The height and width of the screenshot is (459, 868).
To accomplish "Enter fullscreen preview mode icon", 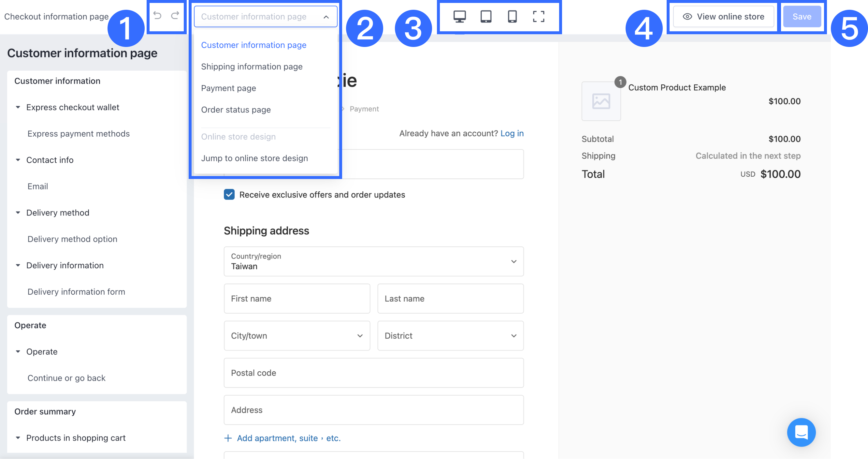I will point(539,16).
